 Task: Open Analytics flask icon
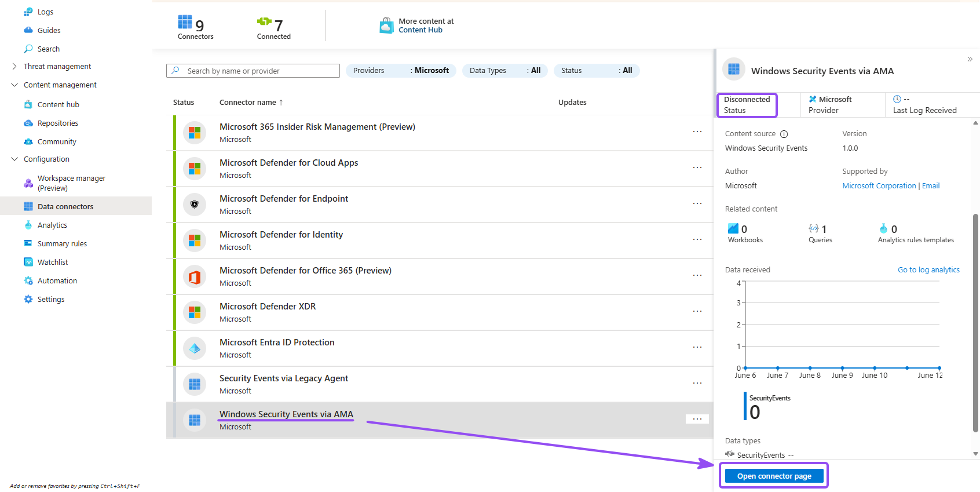[x=28, y=225]
